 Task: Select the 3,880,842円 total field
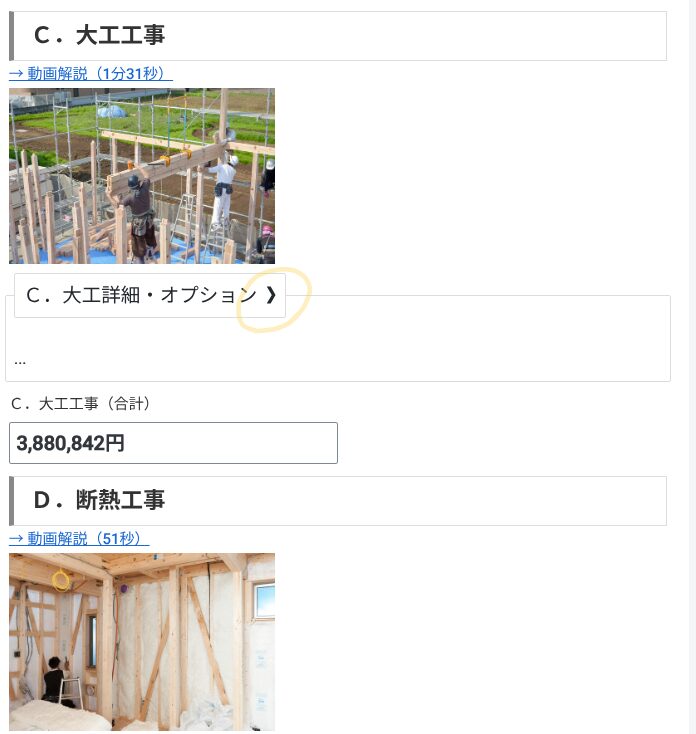(x=173, y=443)
